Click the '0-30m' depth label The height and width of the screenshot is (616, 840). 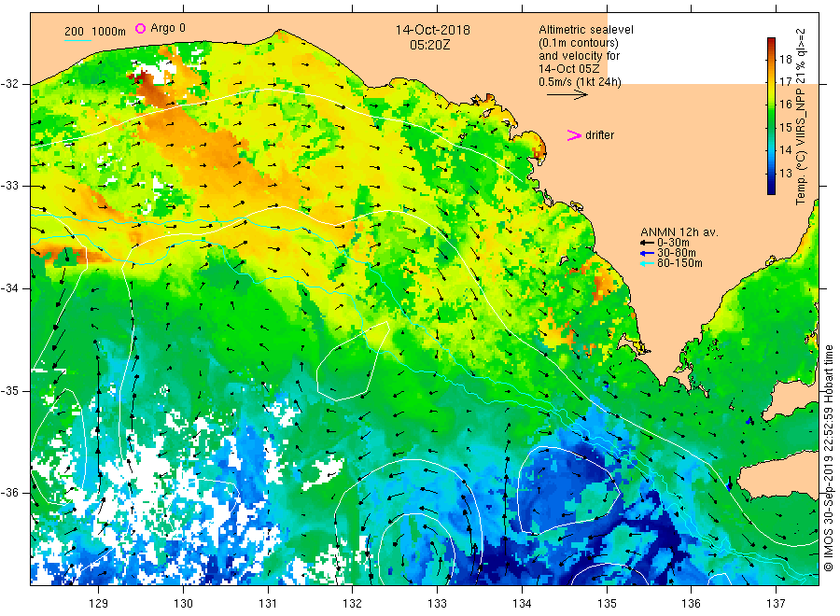click(673, 243)
